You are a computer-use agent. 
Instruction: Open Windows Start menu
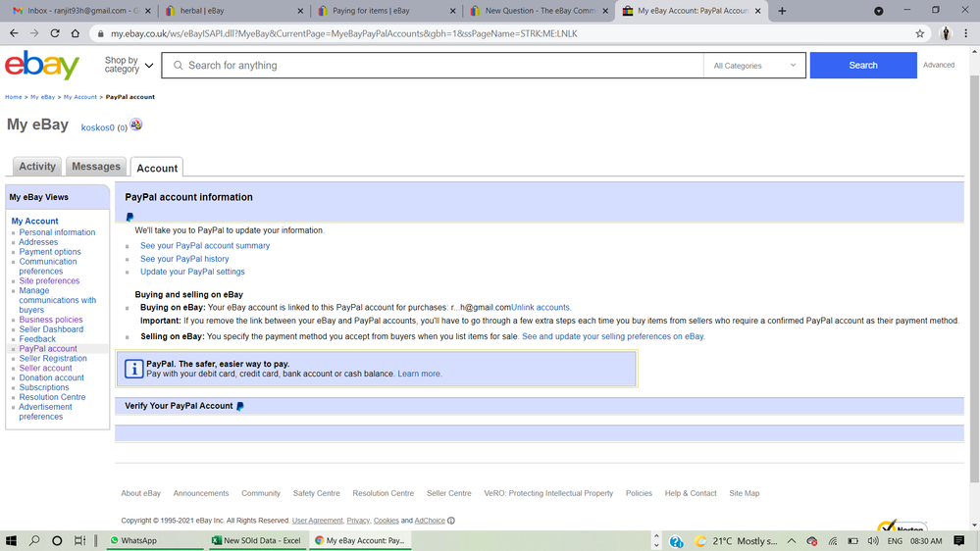11,541
